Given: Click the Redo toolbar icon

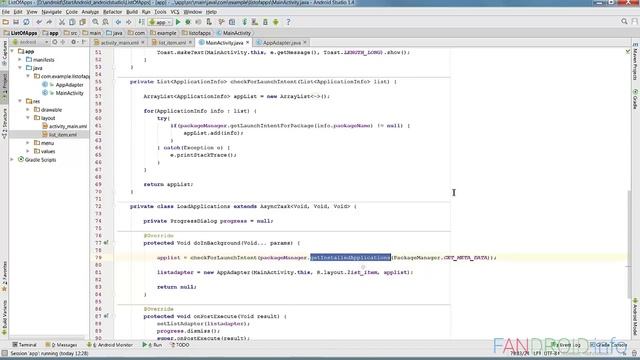Looking at the screenshot, I should tap(49, 22).
